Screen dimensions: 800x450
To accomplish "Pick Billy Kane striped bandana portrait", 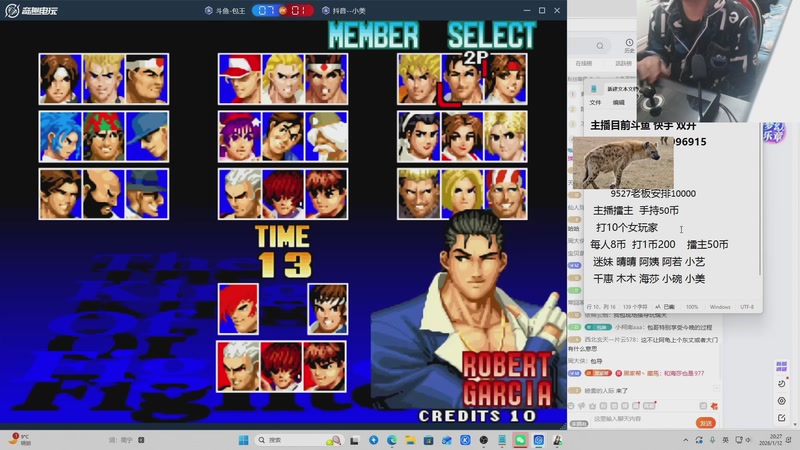I will [506, 194].
